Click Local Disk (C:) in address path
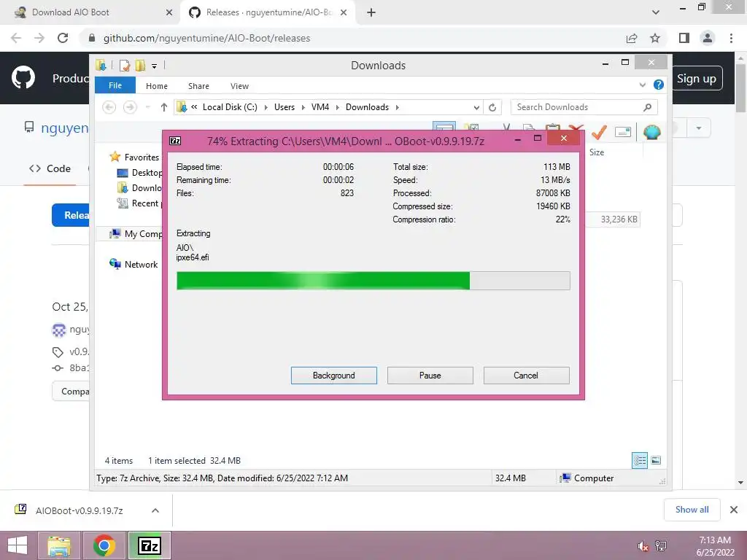 (230, 107)
